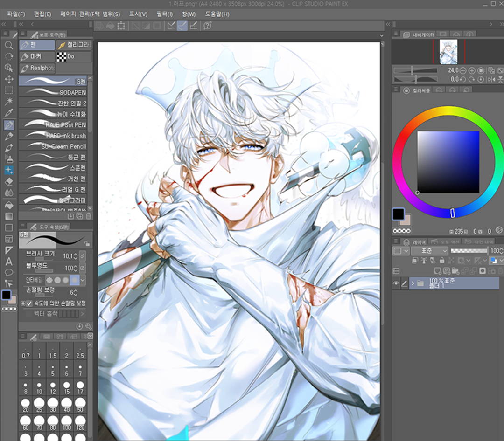Viewport: 504px width, 441px height.
Task: Select the Frame border tool
Action: coord(9,239)
